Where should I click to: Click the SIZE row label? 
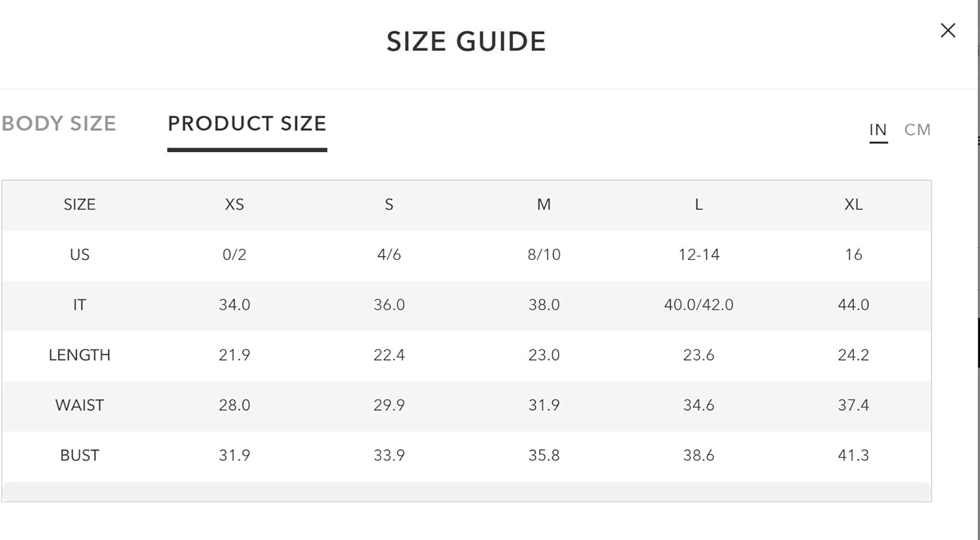click(80, 204)
